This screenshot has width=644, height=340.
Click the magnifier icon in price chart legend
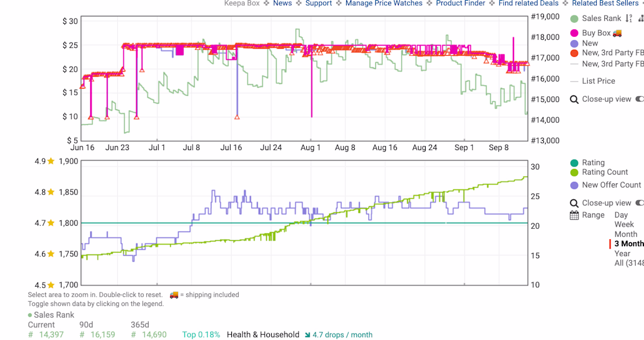574,100
